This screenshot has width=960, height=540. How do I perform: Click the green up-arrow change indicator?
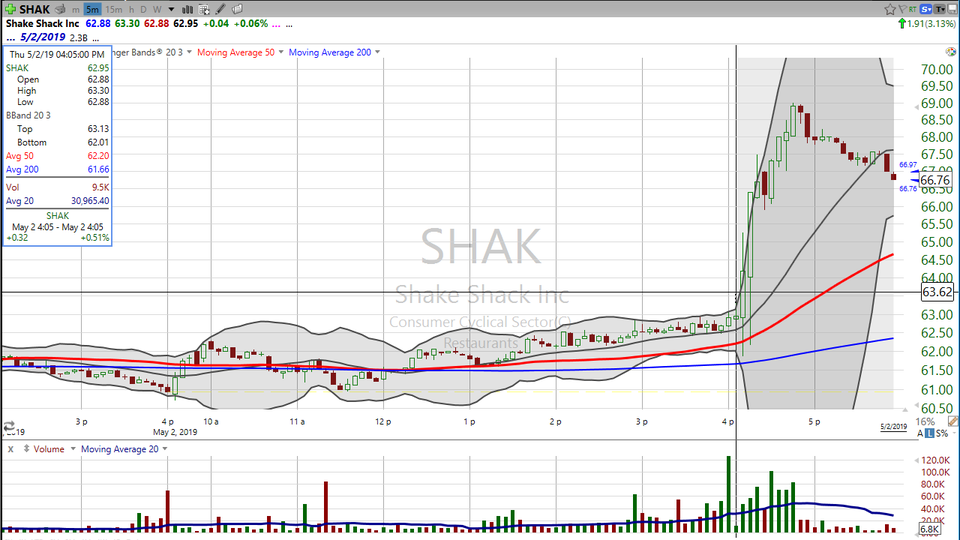click(x=902, y=23)
